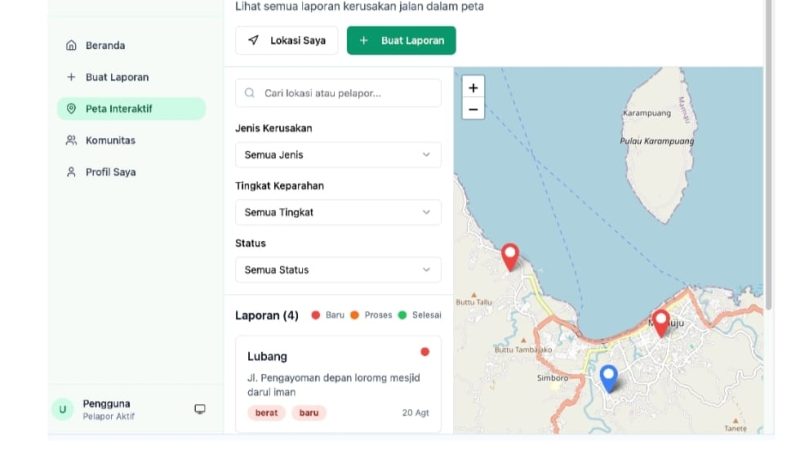
Task: Click the baru status tag
Action: tap(309, 413)
